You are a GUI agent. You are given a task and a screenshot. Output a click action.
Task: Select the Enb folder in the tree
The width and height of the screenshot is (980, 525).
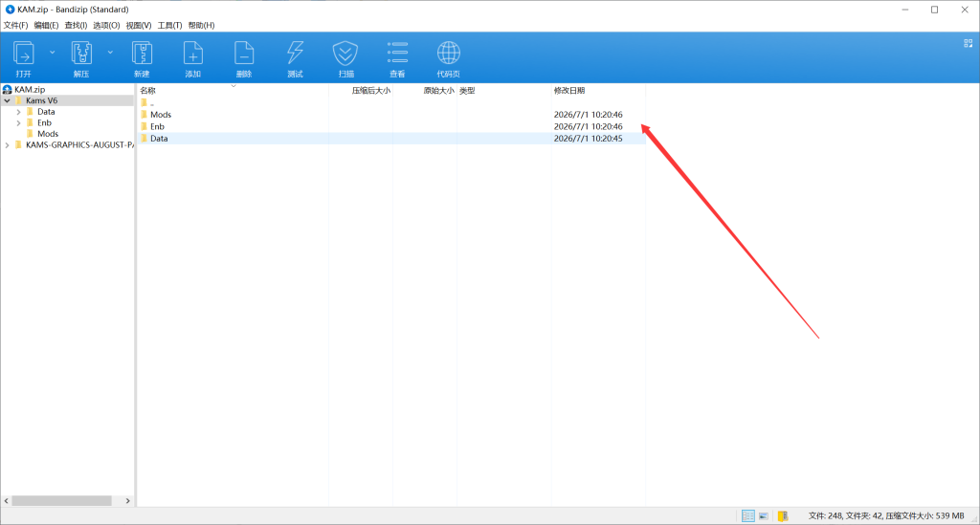tap(44, 123)
